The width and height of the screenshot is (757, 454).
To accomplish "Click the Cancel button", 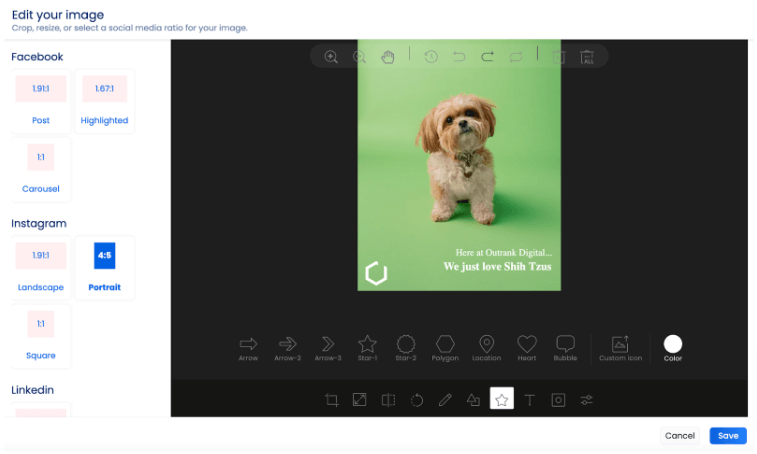I will click(x=680, y=436).
